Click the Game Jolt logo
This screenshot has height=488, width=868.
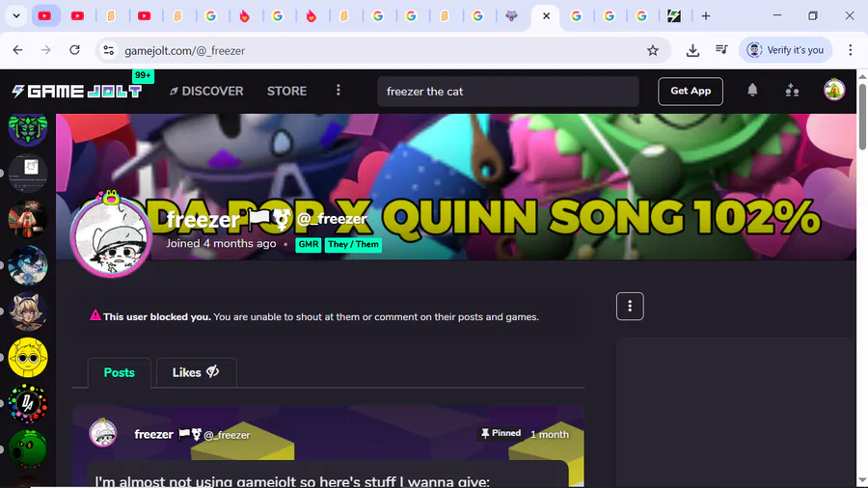(x=76, y=92)
